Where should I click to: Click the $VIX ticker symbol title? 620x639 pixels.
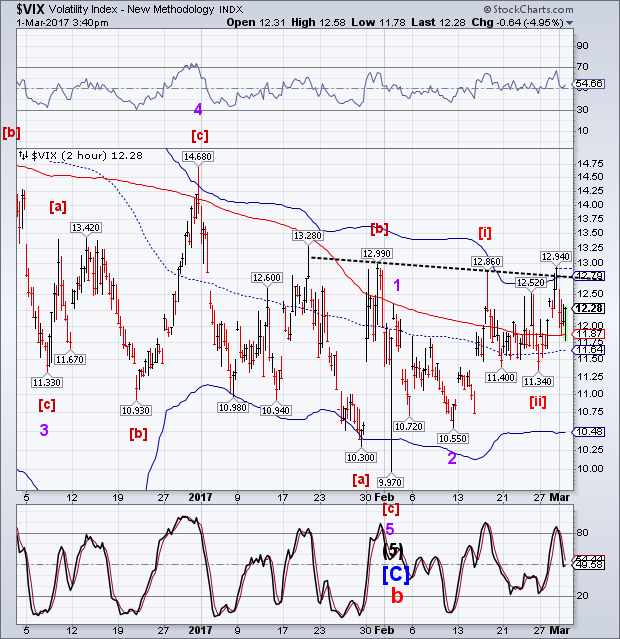(x=30, y=9)
